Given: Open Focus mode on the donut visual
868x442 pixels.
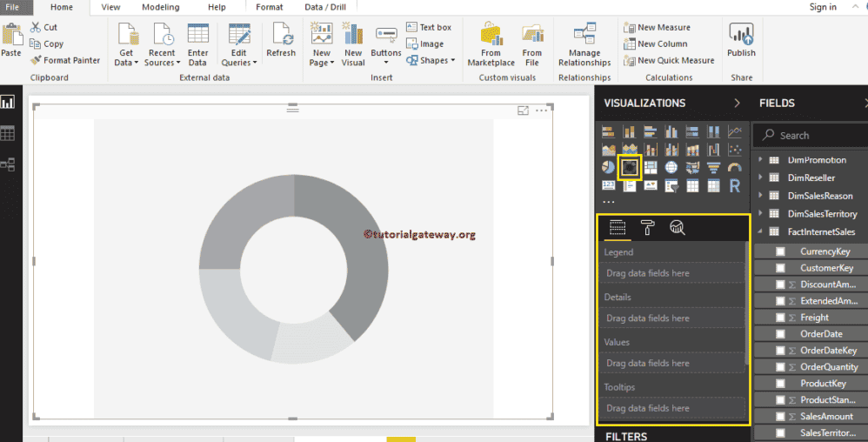Looking at the screenshot, I should click(x=523, y=110).
